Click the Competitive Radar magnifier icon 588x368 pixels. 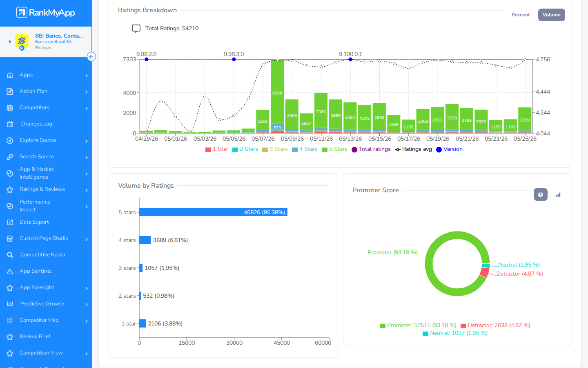tap(10, 255)
